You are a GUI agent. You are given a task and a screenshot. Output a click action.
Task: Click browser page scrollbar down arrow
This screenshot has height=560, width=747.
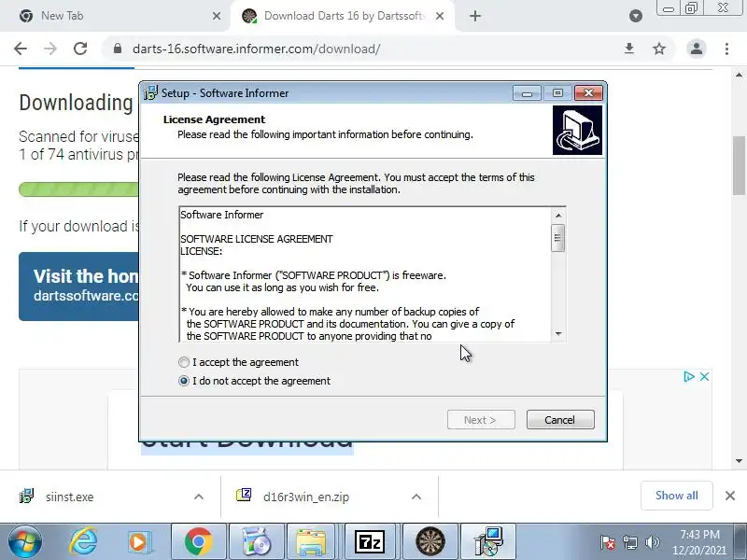(x=739, y=460)
